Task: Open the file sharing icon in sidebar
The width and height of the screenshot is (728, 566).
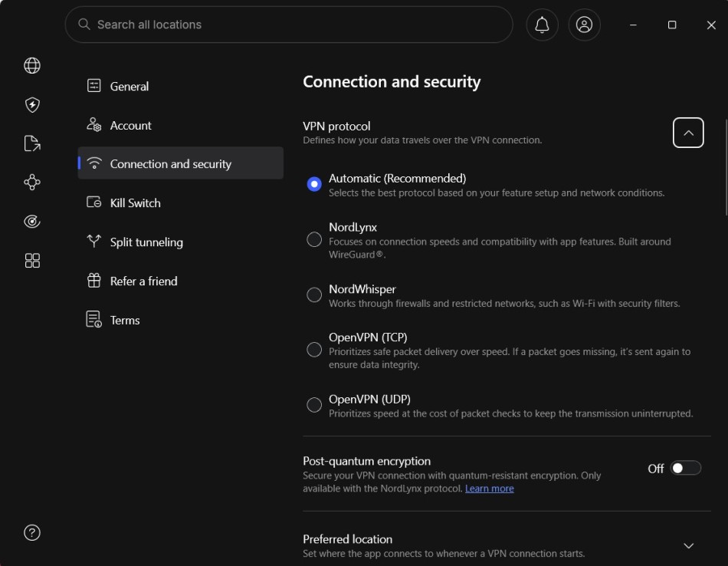Action: coord(32,143)
